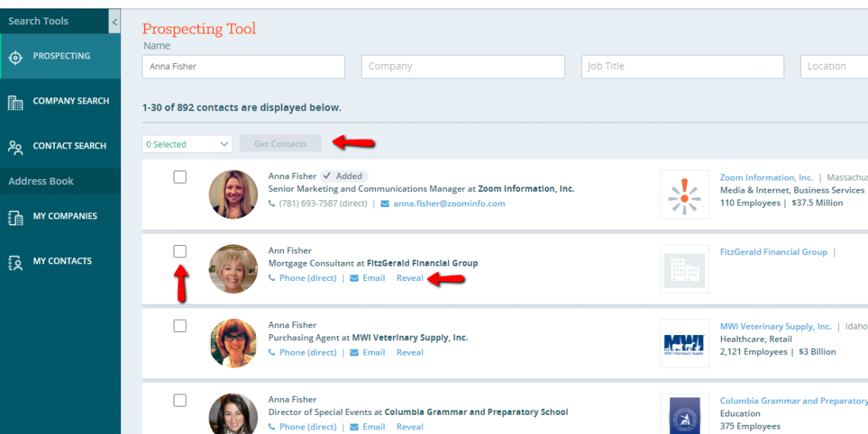The height and width of the screenshot is (434, 868).
Task: Click the MWI Veterinary Supply logo
Action: pos(684,343)
